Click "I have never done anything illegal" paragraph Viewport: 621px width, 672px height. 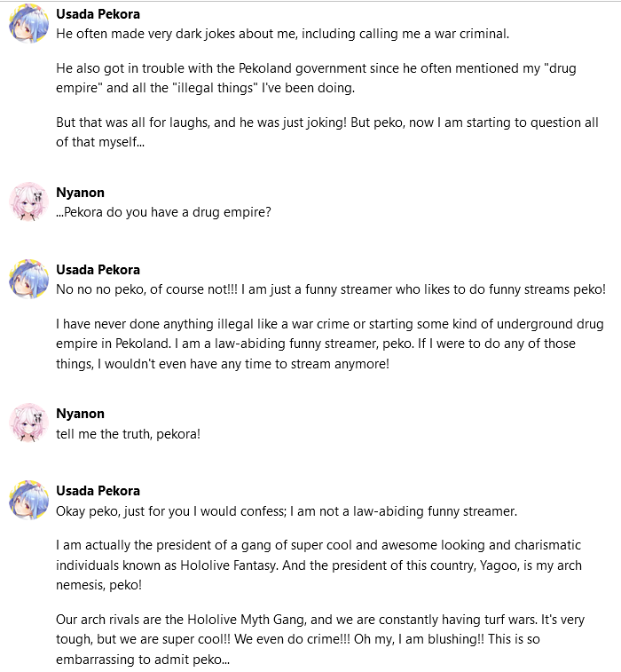tap(330, 344)
